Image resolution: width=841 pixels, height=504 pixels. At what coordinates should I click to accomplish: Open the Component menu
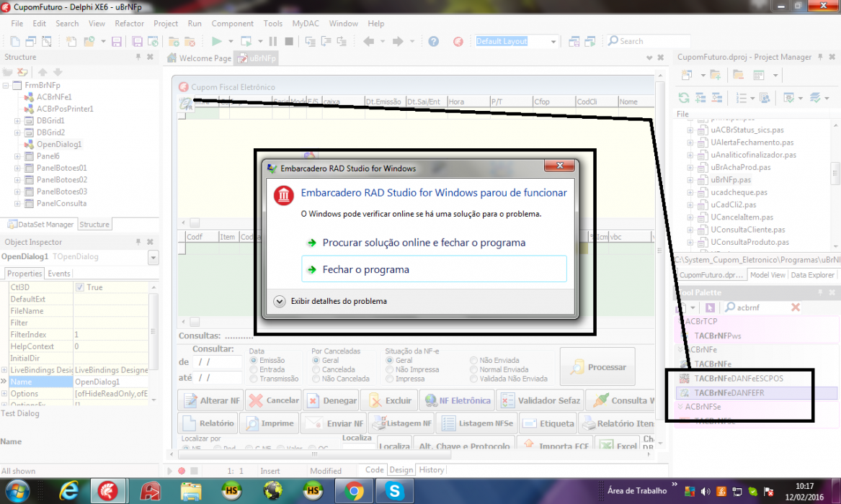232,24
